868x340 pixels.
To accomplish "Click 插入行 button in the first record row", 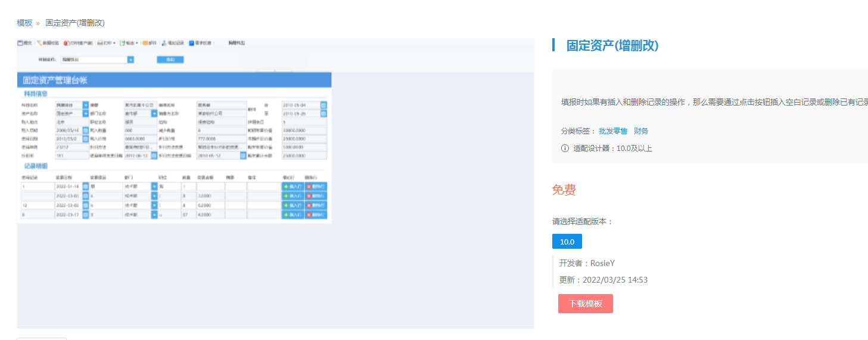I will pos(293,187).
